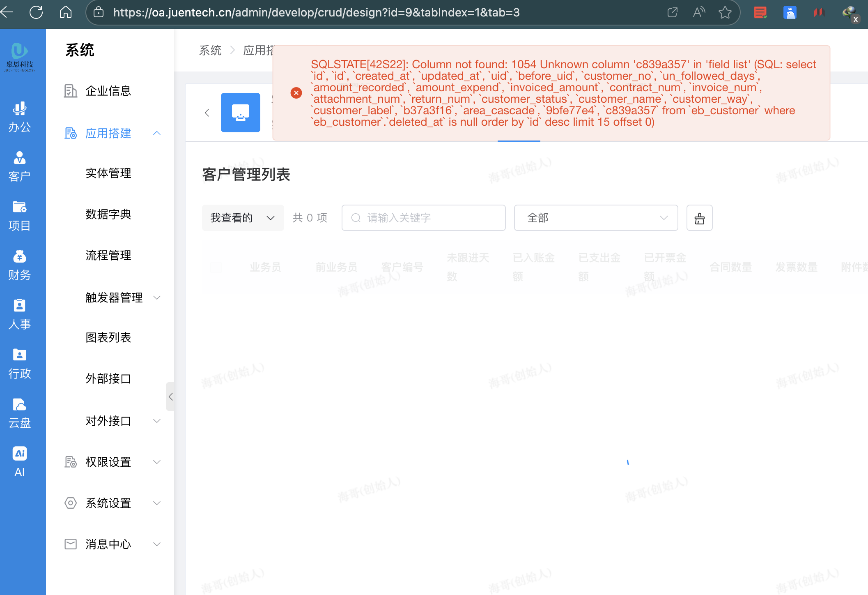Collapse the sidebar with handle arrow
The height and width of the screenshot is (595, 868).
click(170, 397)
